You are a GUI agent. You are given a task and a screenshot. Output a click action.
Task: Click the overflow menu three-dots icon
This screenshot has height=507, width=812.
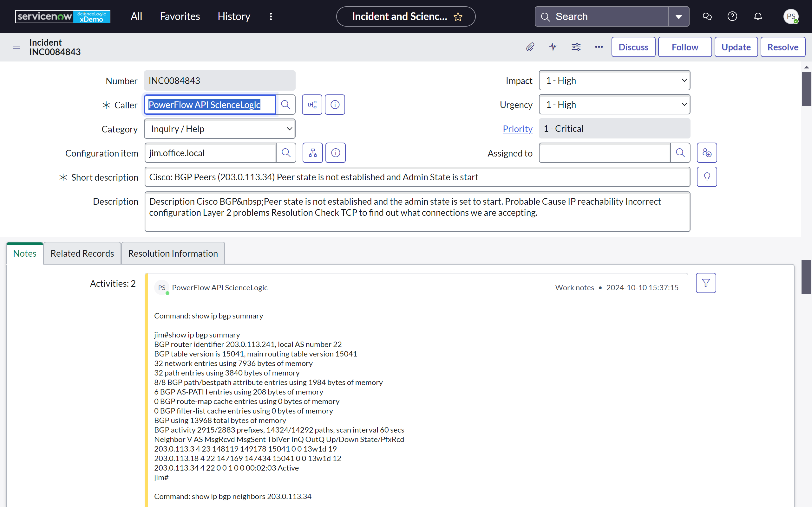pyautogui.click(x=599, y=47)
